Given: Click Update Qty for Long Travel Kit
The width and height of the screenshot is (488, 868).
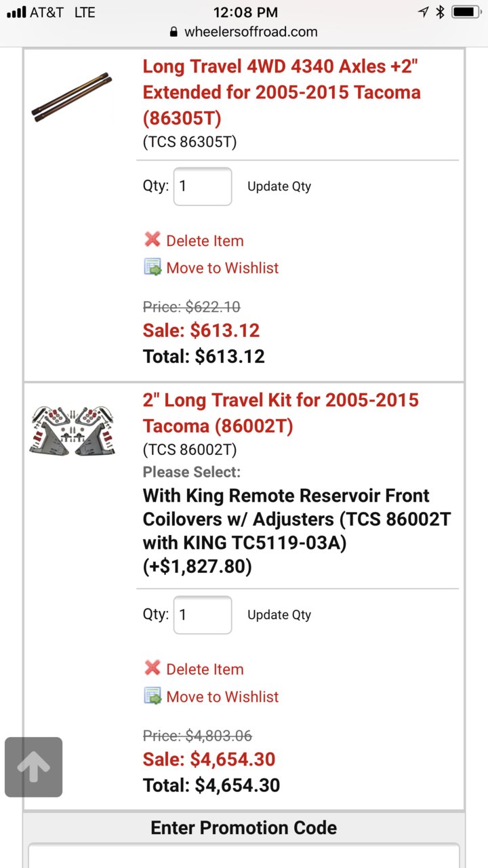Looking at the screenshot, I should [x=279, y=615].
